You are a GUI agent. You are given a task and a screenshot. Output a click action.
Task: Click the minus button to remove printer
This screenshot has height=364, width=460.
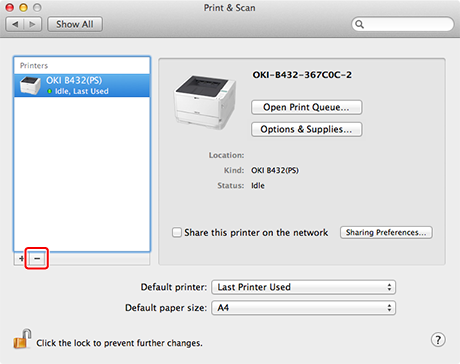pos(37,258)
